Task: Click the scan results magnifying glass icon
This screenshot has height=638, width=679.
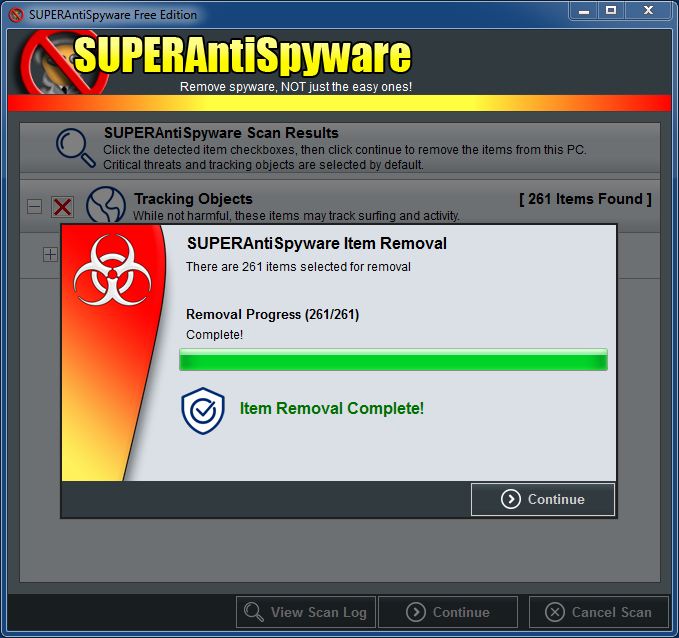Action: pos(76,148)
